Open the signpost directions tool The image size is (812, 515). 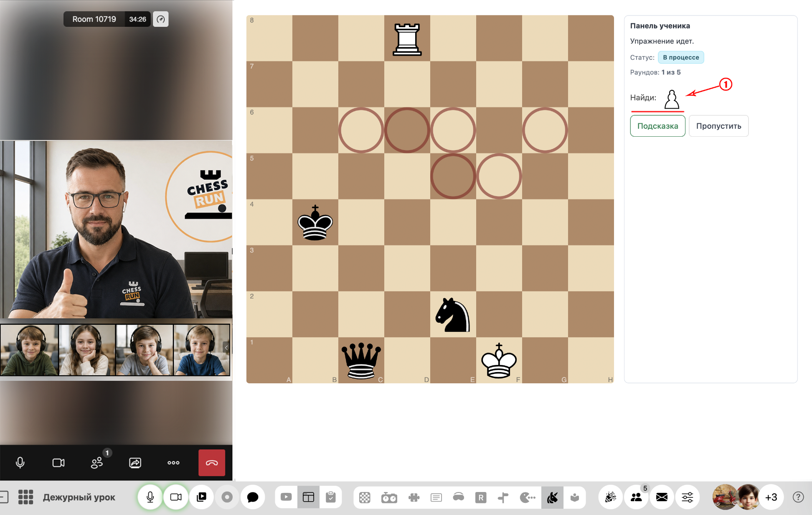(x=503, y=497)
